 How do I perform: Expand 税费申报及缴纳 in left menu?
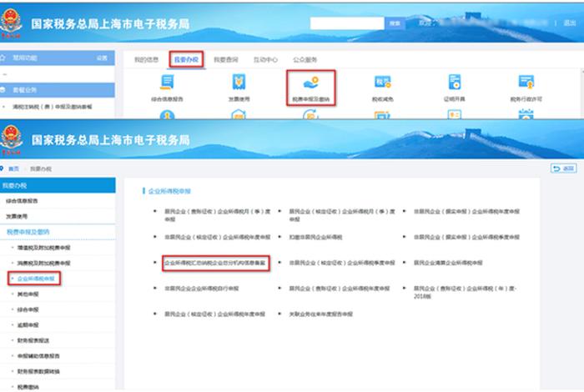(x=29, y=232)
